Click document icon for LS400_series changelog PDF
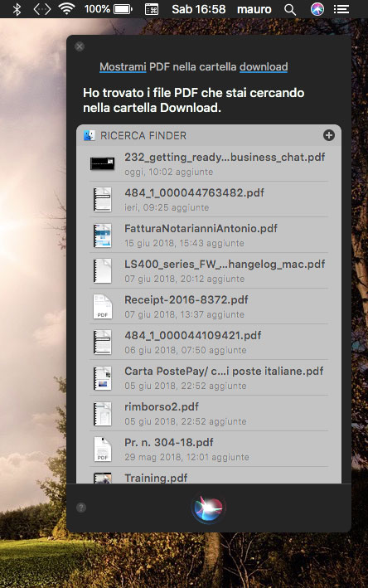Screen dimensions: 368x588 [102, 270]
